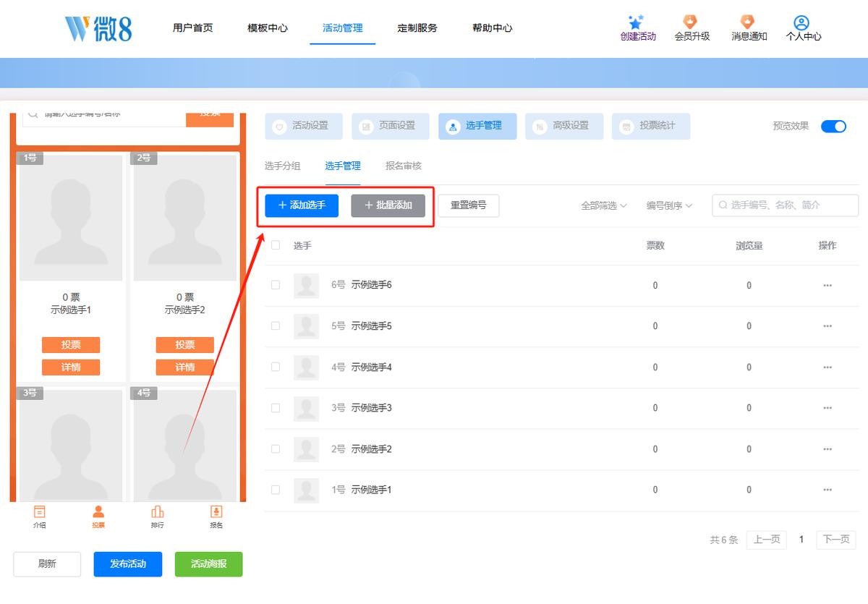Open more actions for 示例选手6
The image size is (868, 604).
coord(827,285)
